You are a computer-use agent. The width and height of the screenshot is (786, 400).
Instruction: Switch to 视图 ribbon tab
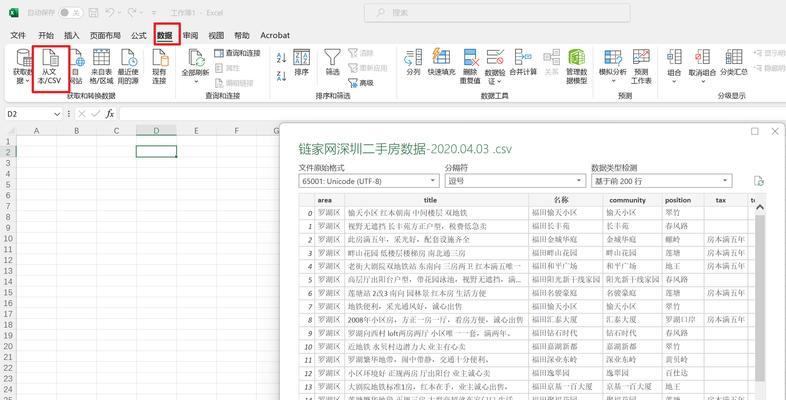216,36
